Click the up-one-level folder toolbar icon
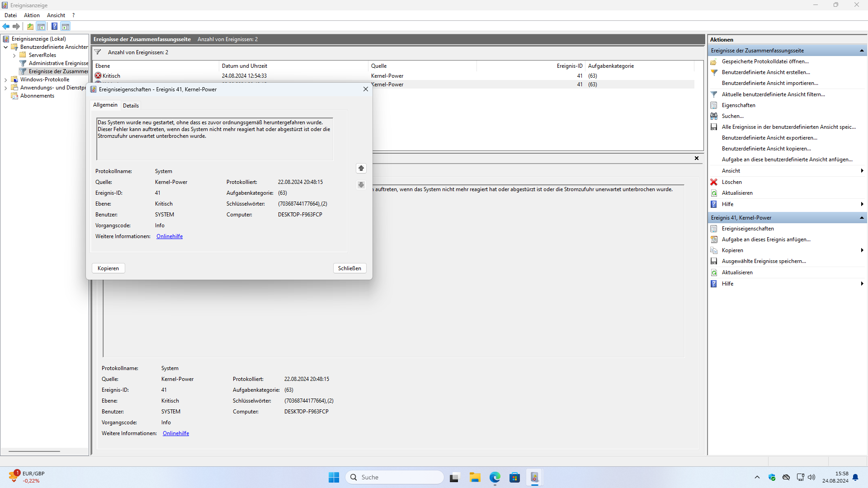This screenshot has height=488, width=868. [x=30, y=26]
